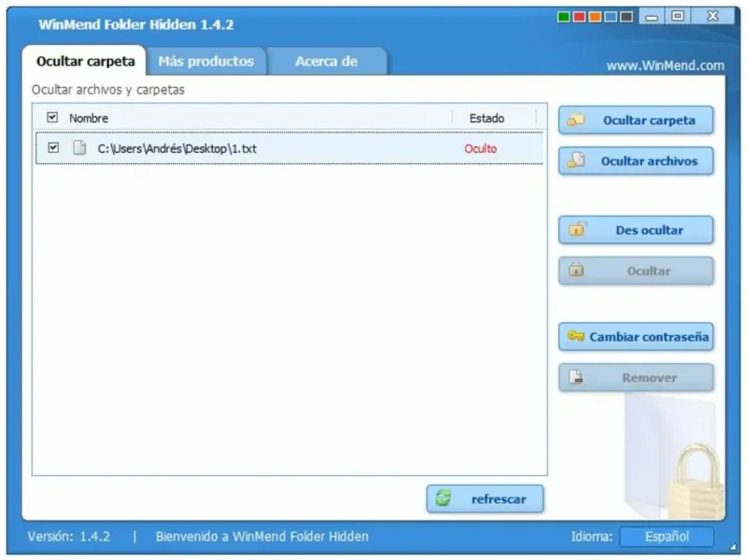Toggle the select-all checkbox beside Nombre
This screenshot has width=747, height=560.
(x=52, y=118)
